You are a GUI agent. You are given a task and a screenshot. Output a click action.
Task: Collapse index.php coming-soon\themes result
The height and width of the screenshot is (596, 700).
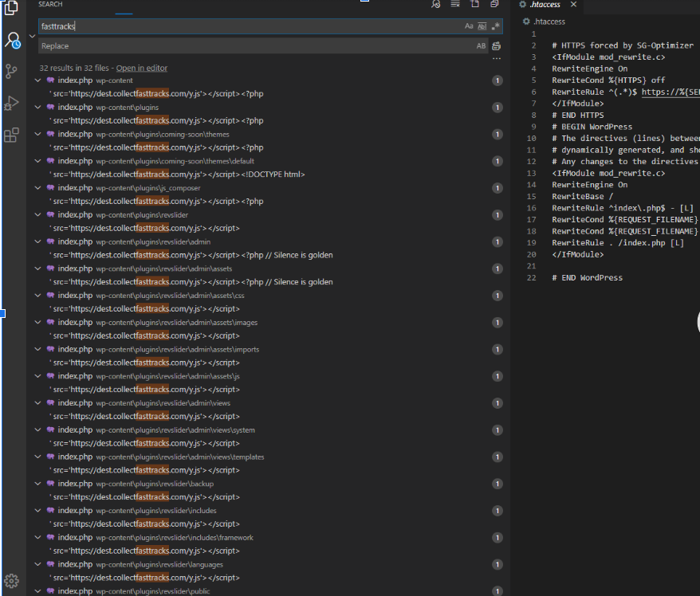pyautogui.click(x=38, y=134)
